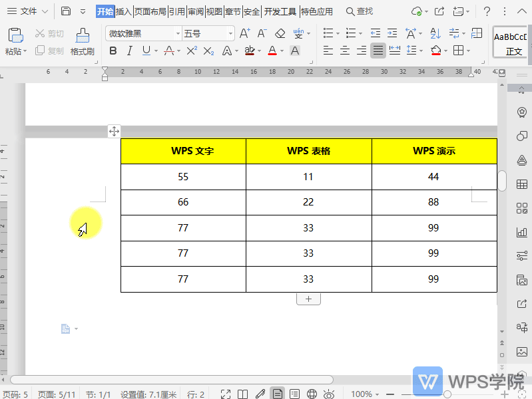532x399 pixels.
Task: Toggle bold formatting
Action: (113, 51)
